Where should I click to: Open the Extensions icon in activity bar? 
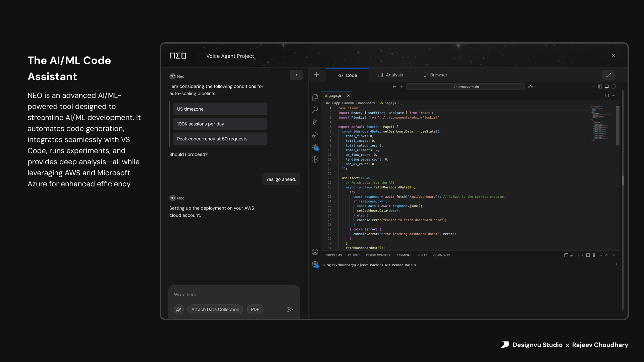tap(315, 147)
